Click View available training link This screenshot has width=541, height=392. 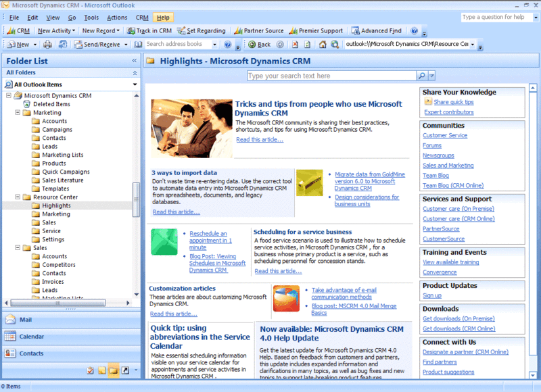pos(450,262)
